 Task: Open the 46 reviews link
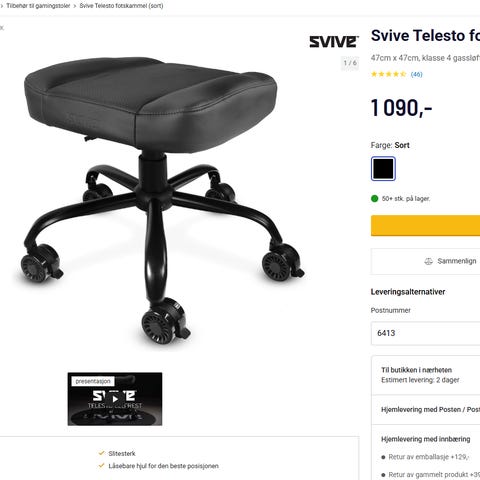[x=416, y=74]
